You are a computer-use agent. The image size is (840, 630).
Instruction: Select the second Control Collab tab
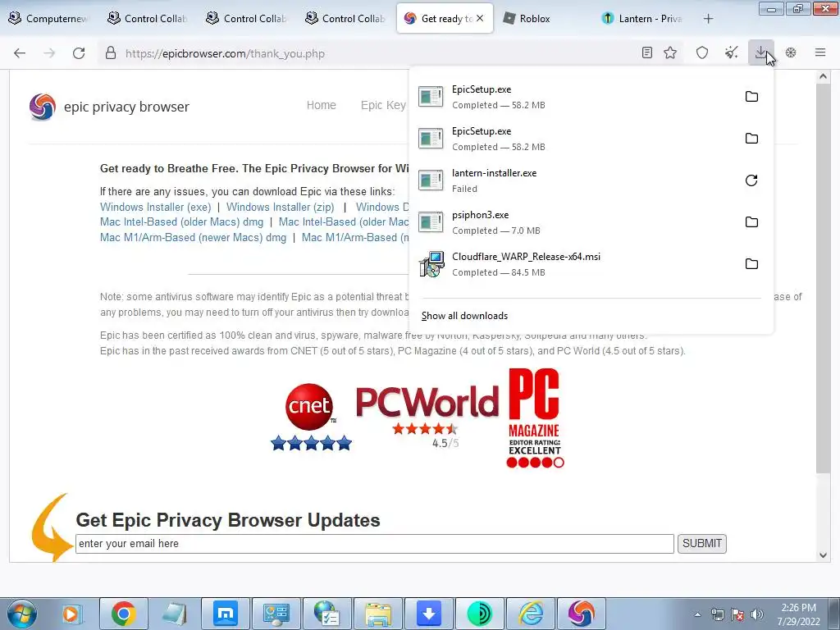click(x=248, y=19)
